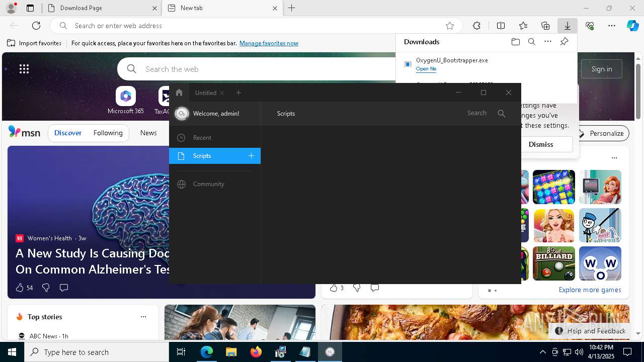
Task: Open the Favorites list in Edge
Action: click(x=523, y=26)
